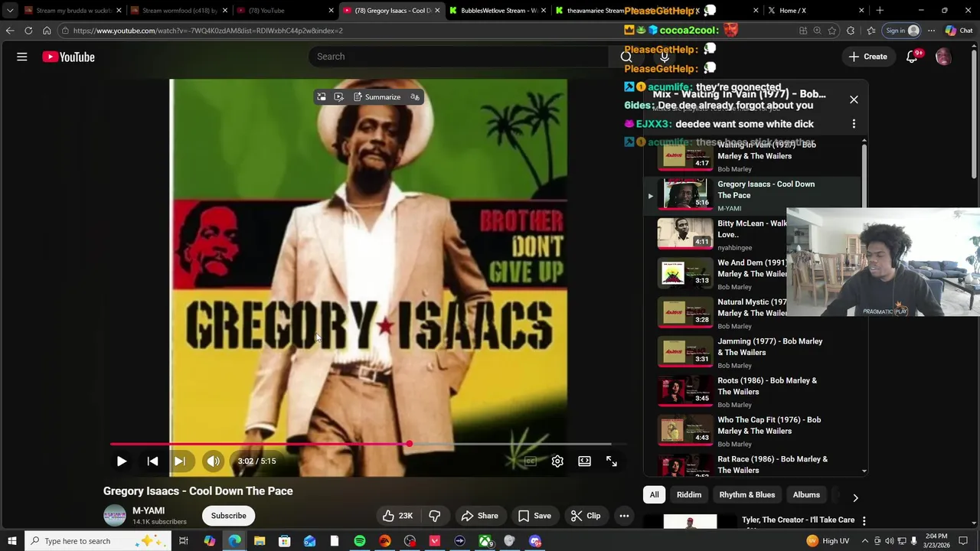
Task: Show more filter chips with right arrow
Action: (x=855, y=497)
